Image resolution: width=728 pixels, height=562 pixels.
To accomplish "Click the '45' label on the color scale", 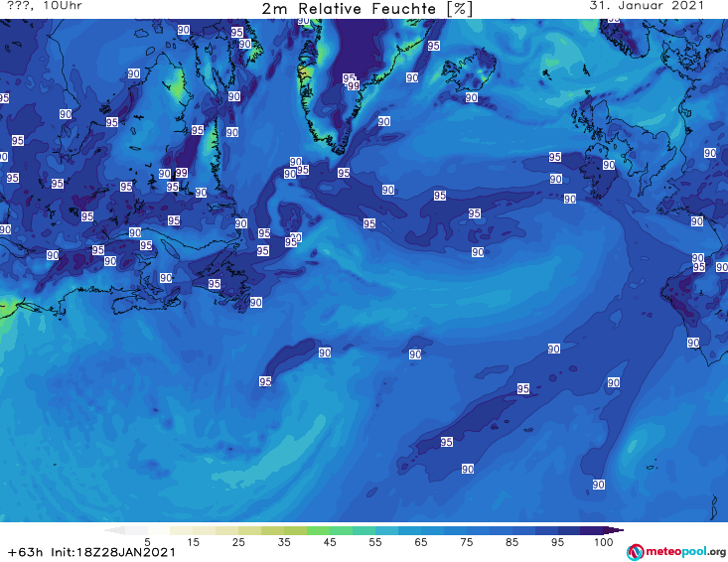I will (x=329, y=542).
